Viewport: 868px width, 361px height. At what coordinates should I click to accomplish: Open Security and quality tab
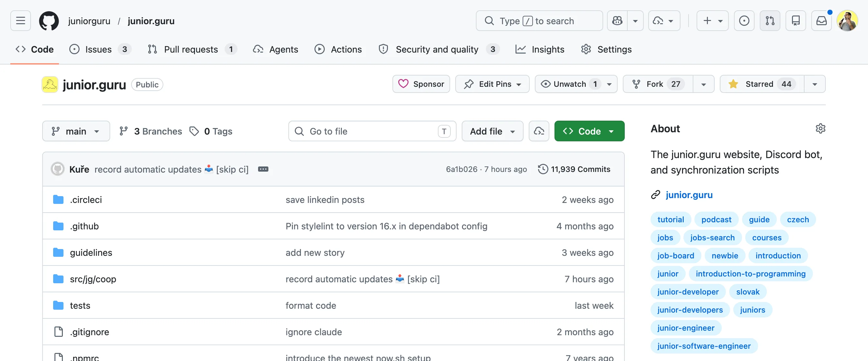point(439,49)
